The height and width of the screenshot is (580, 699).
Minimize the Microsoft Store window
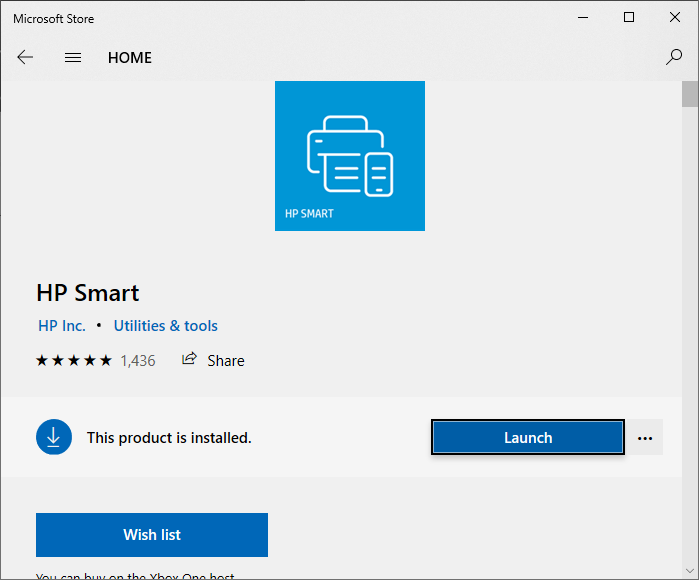583,18
